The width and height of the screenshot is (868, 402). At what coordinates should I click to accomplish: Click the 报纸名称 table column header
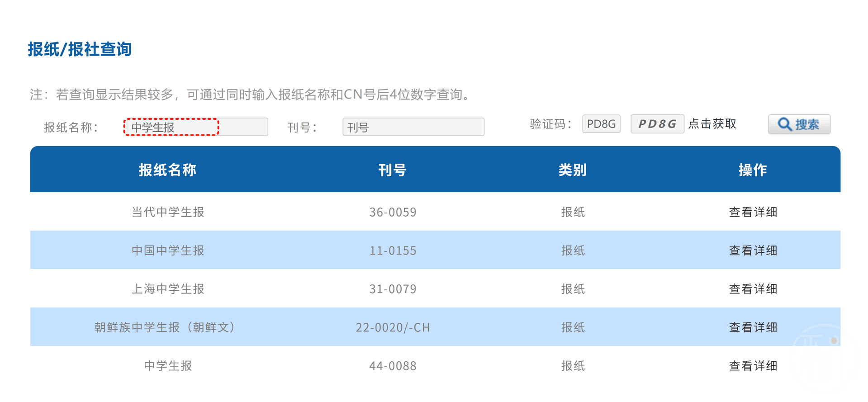coord(167,170)
